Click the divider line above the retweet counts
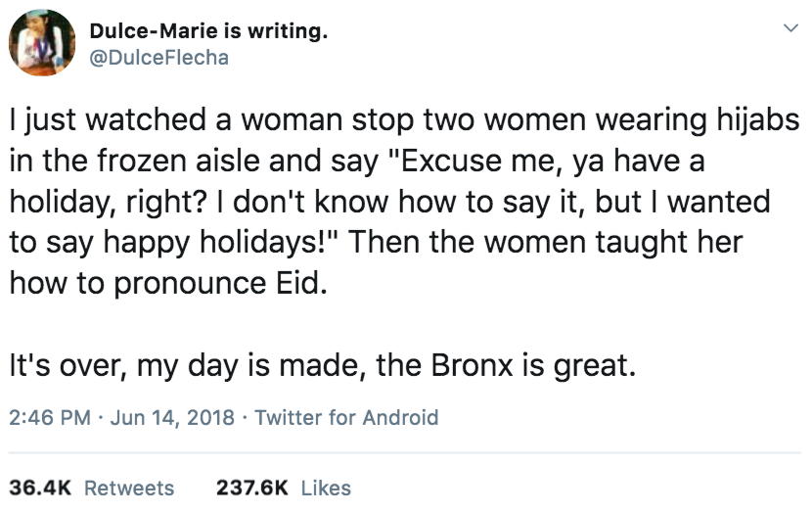Viewport: 812px width, 513px height. coord(405,453)
